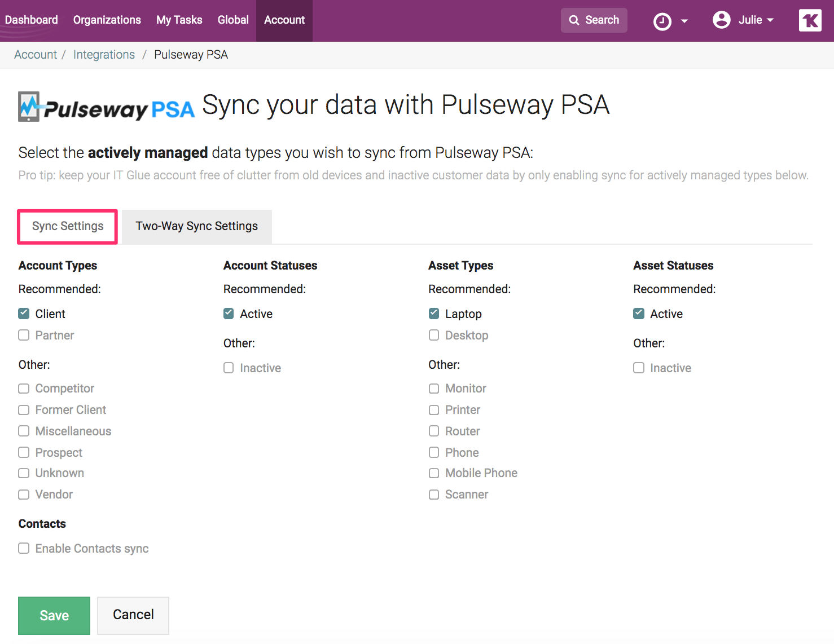
Task: Enable Inactive account statuses sync
Action: [x=228, y=368]
